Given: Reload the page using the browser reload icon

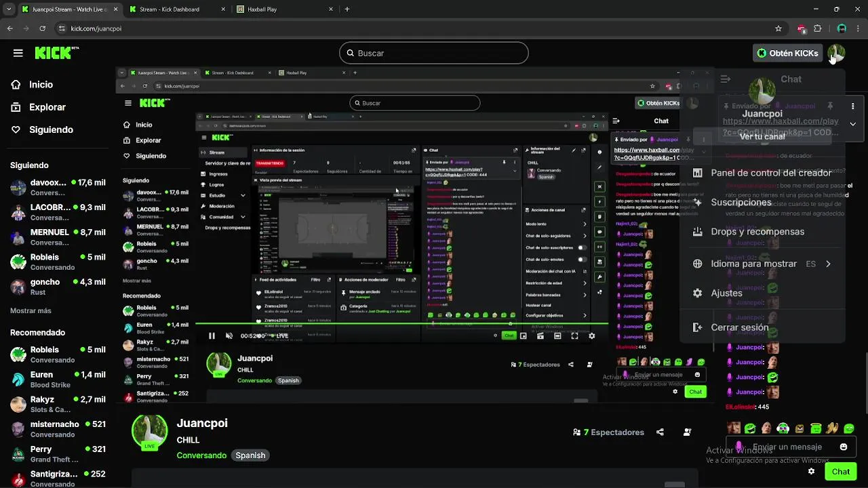Looking at the screenshot, I should coord(43,28).
